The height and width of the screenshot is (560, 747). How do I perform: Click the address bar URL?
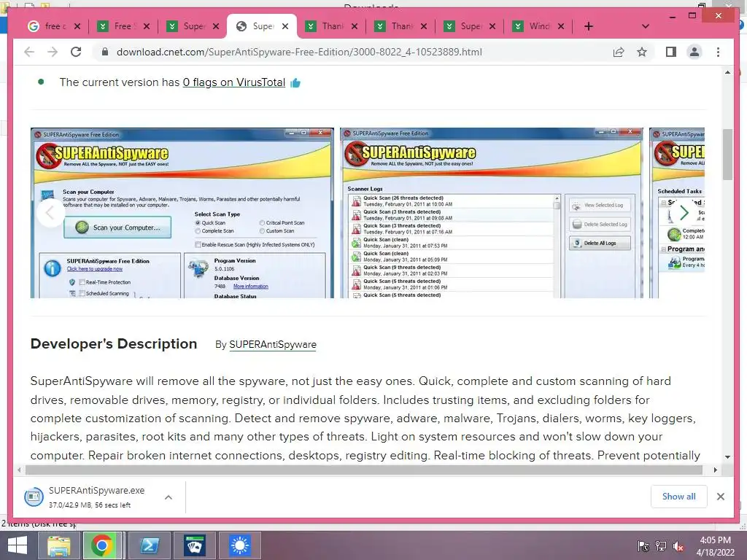click(299, 52)
